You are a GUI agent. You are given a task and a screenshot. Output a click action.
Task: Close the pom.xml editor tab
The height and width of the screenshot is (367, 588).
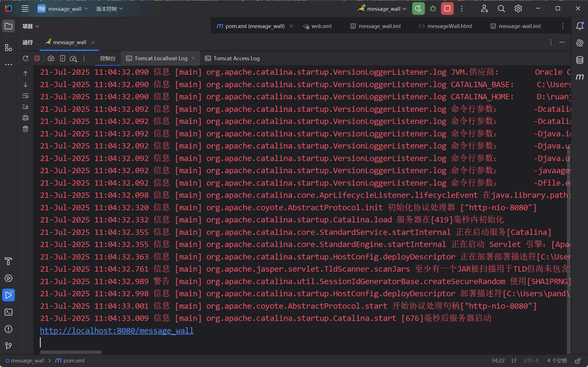click(x=291, y=26)
